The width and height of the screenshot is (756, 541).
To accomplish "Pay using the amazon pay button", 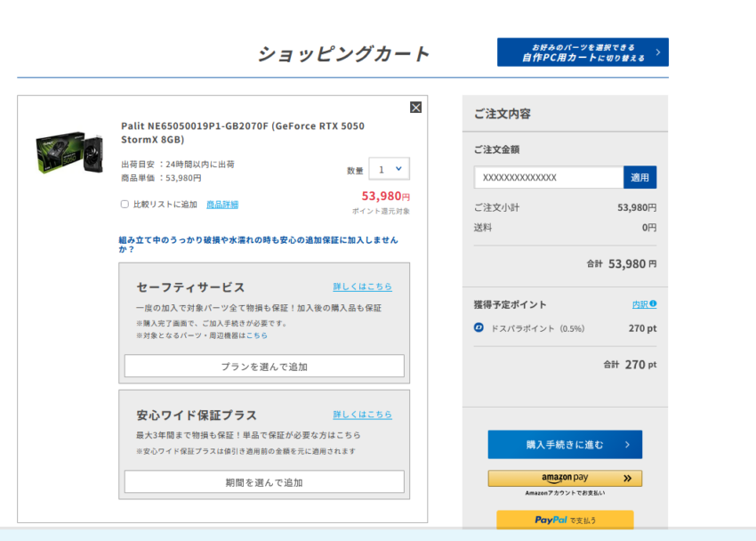I will [565, 479].
